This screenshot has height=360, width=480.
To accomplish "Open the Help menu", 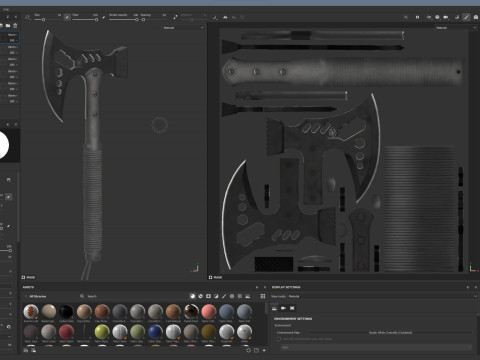I will click(x=6, y=9).
